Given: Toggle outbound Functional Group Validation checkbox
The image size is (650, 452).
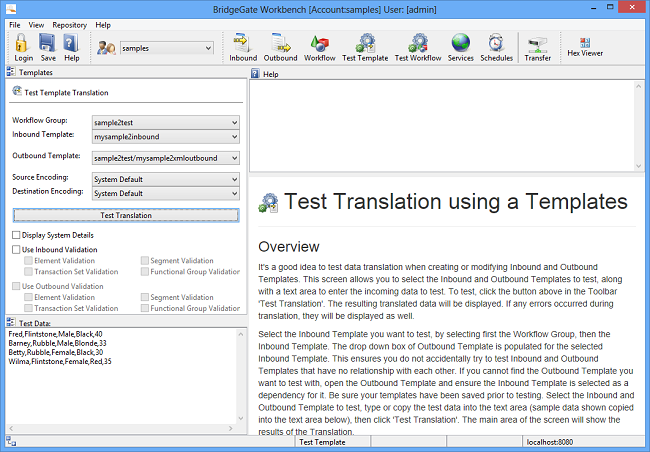Looking at the screenshot, I should pos(144,308).
